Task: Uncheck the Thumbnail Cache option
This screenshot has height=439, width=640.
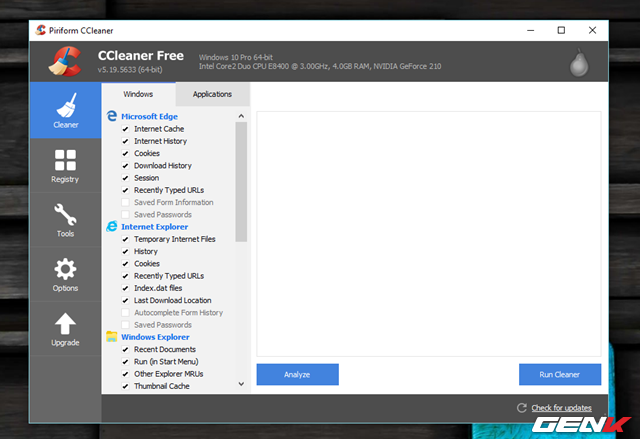Action: click(125, 386)
